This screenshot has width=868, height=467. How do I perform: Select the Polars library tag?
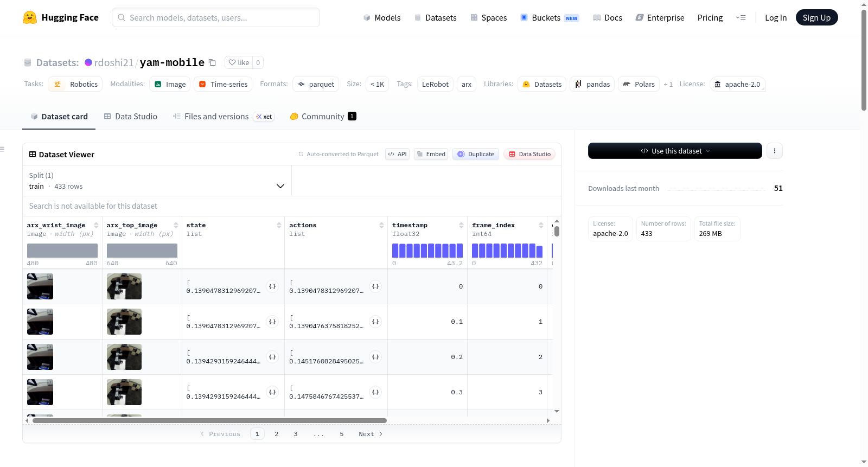[639, 84]
